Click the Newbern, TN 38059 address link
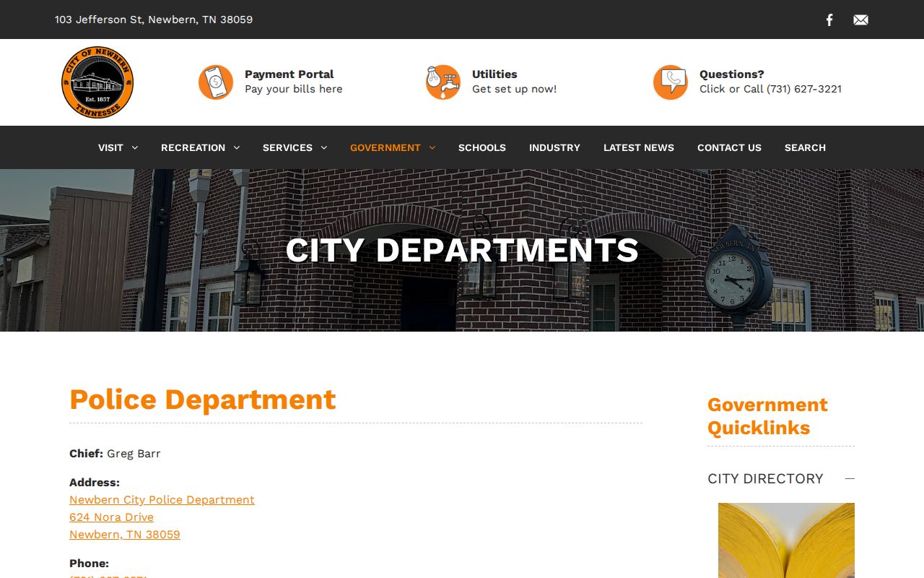This screenshot has height=578, width=924. (125, 535)
